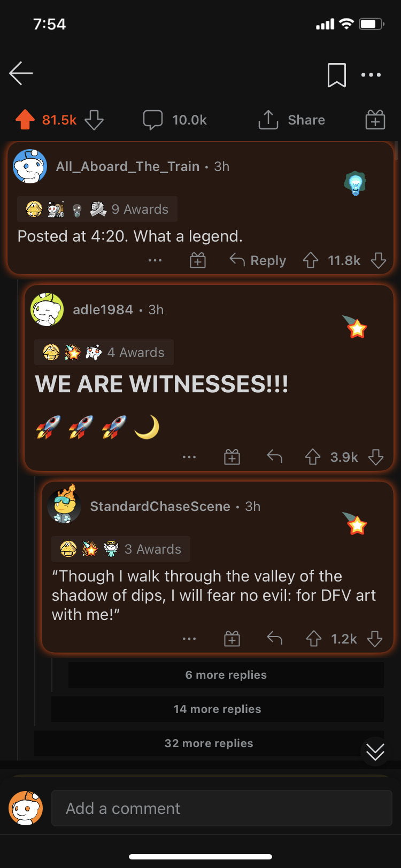Upvote the post with 81.5k votes
The width and height of the screenshot is (401, 868).
25,120
